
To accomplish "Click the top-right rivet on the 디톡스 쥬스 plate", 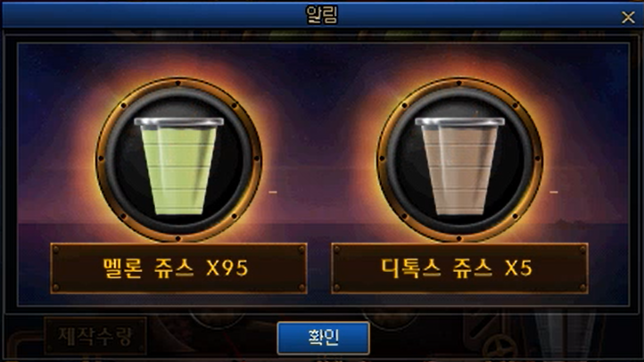I will pyautogui.click(x=582, y=249).
